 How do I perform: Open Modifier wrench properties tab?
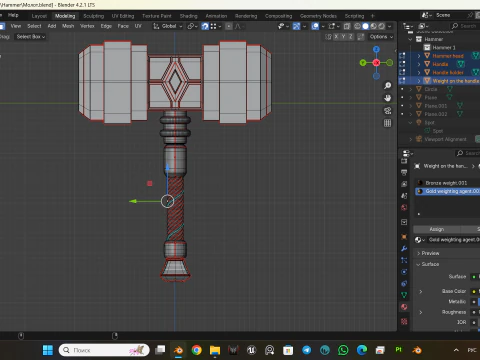click(x=404, y=249)
